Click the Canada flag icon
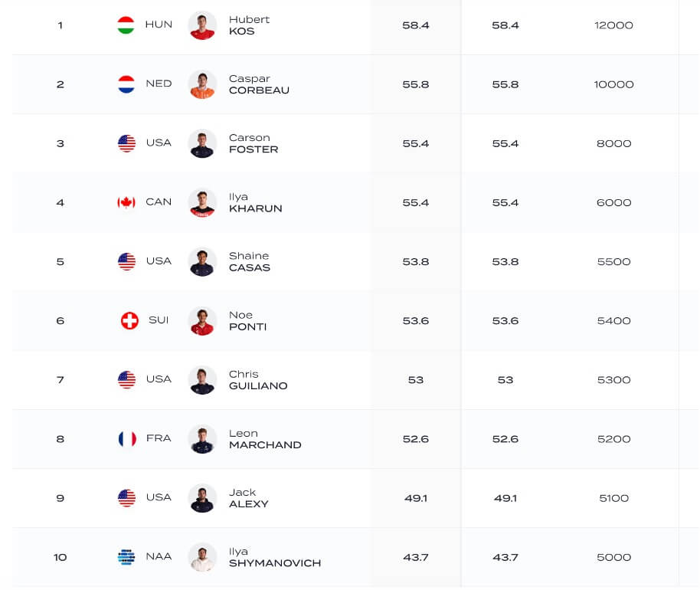This screenshot has height=590, width=700. (126, 202)
